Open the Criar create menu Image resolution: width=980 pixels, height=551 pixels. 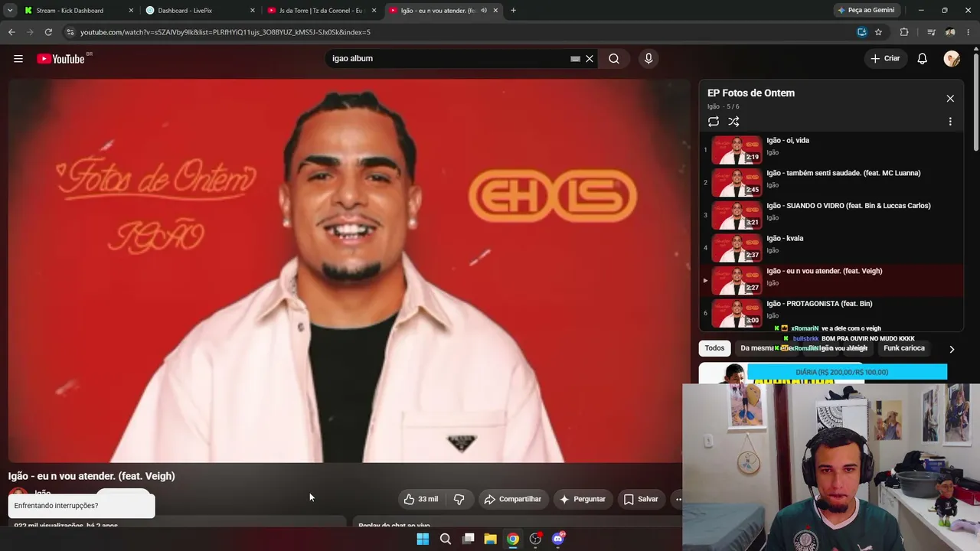point(886,59)
